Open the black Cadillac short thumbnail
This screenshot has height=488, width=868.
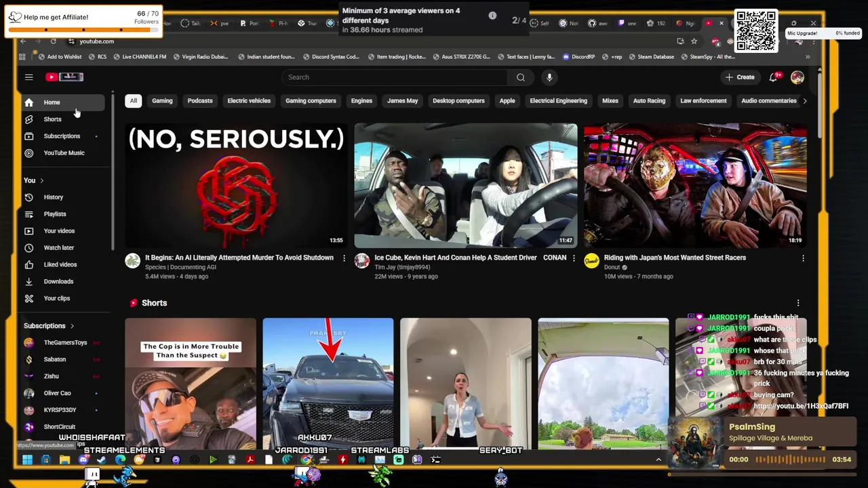point(328,384)
